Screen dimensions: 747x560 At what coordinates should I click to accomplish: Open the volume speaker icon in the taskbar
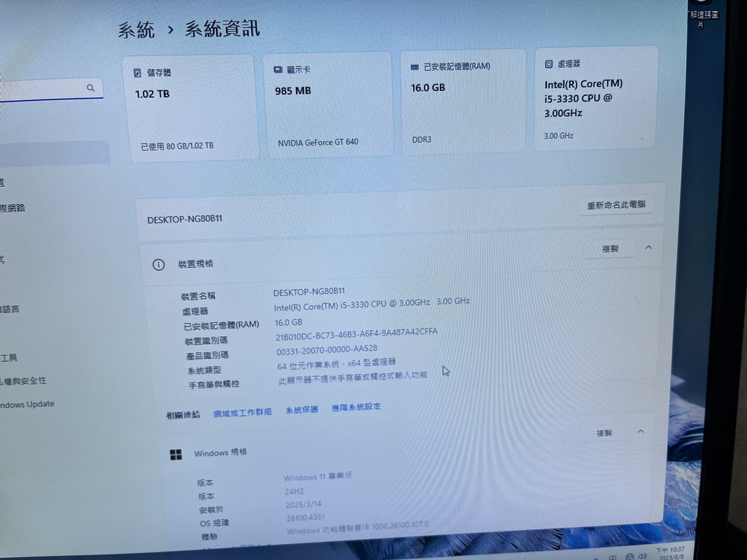[x=643, y=556]
